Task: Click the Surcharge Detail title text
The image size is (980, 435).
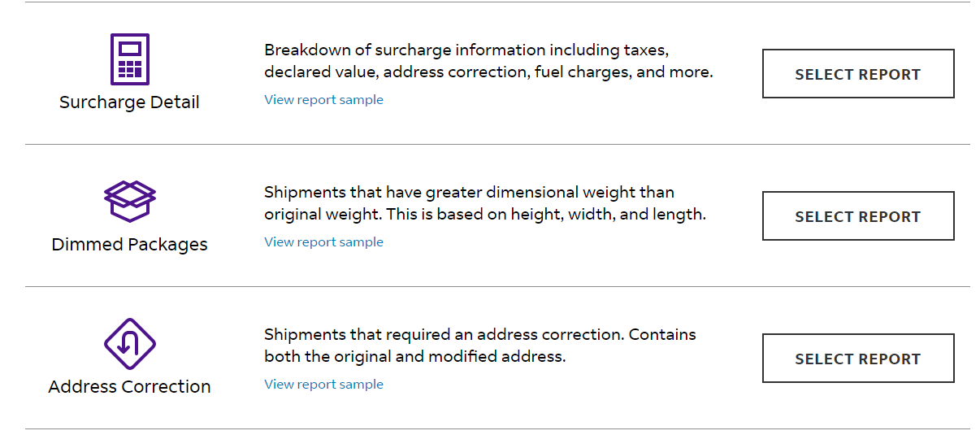Action: coord(129,102)
